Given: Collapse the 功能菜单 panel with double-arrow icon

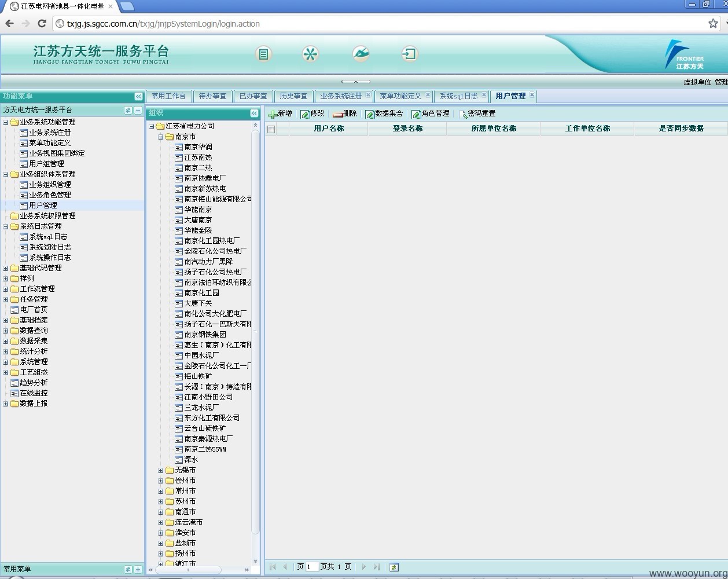Looking at the screenshot, I should (x=138, y=97).
